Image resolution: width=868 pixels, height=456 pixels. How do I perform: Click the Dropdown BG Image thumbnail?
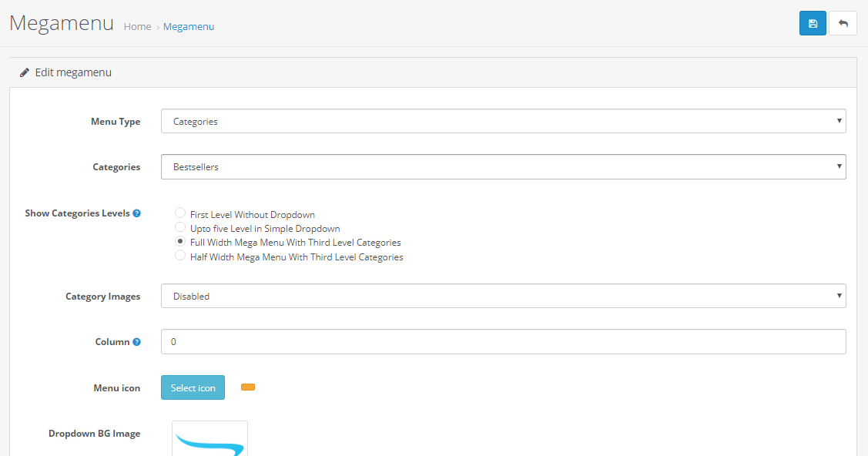click(209, 439)
